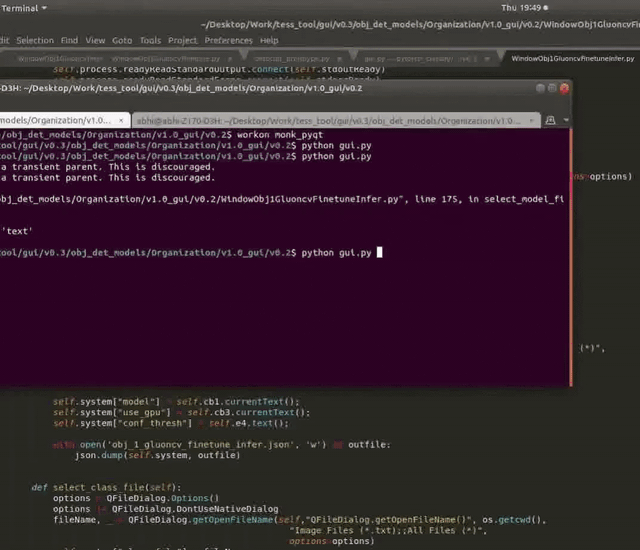Expand the terminal tab list dropdown arrow
The image size is (640, 550).
(x=566, y=120)
